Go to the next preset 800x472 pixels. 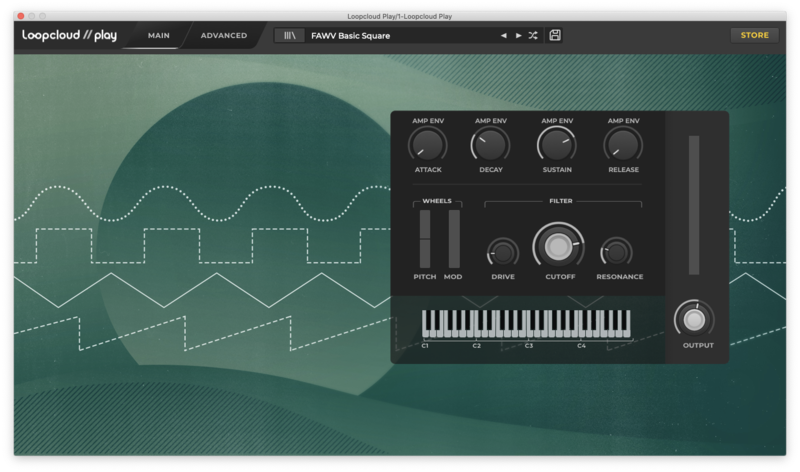[x=518, y=36]
